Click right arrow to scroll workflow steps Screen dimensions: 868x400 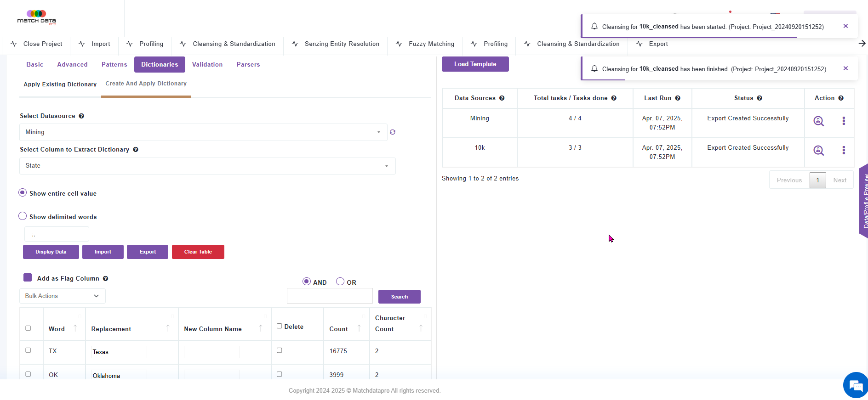(x=862, y=44)
